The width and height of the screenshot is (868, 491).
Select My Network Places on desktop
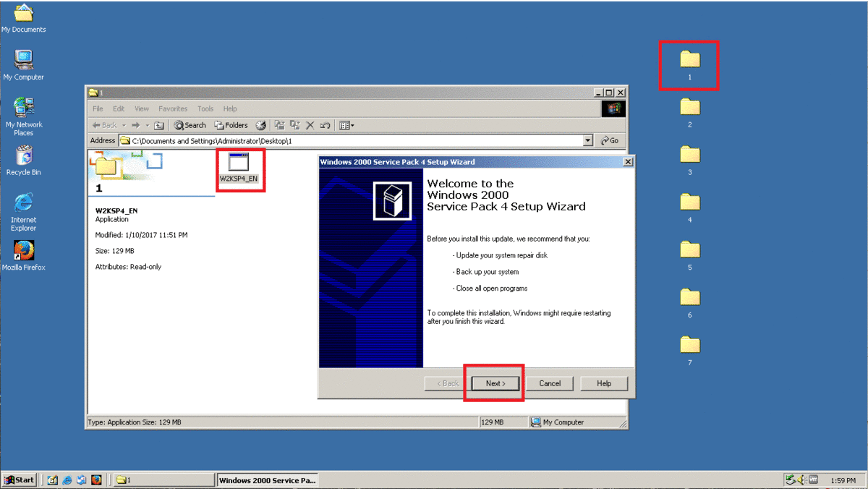coord(24,116)
